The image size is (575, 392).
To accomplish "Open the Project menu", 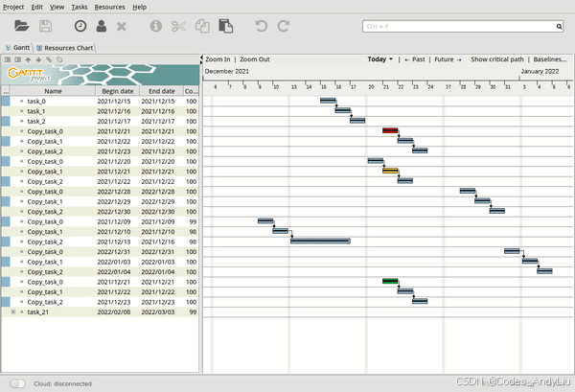I will point(13,7).
